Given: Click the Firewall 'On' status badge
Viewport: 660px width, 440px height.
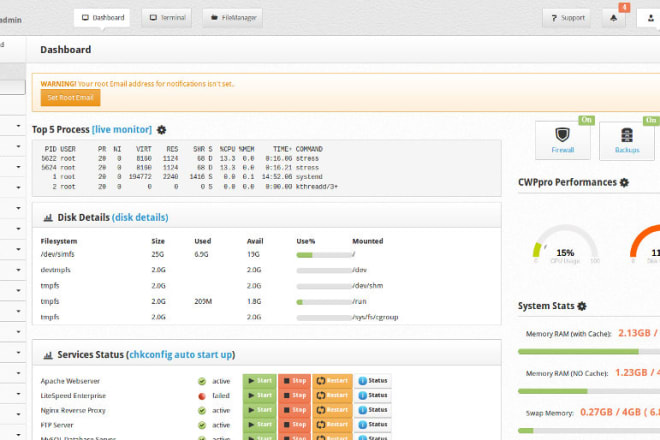Looking at the screenshot, I should 586,120.
